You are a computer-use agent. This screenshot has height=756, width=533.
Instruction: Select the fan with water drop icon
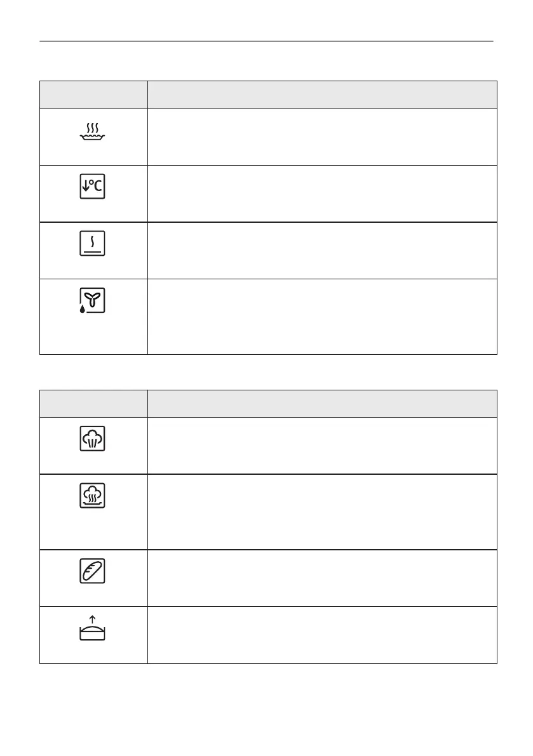pyautogui.click(x=92, y=300)
